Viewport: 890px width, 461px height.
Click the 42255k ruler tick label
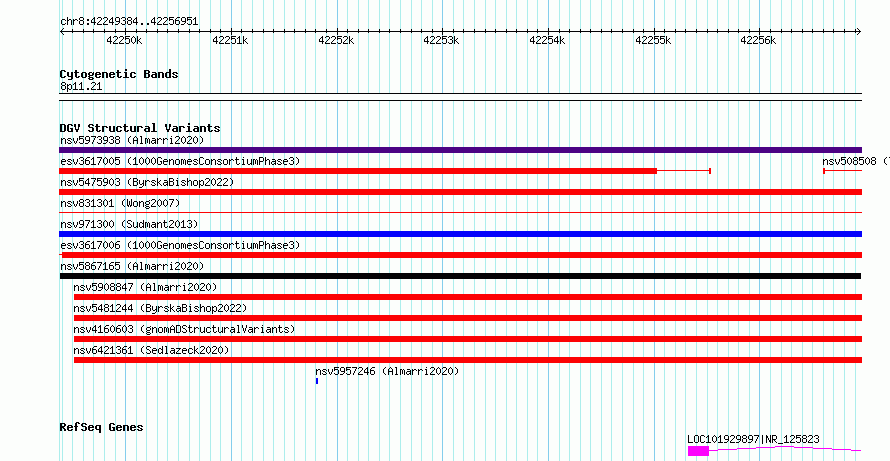[653, 40]
